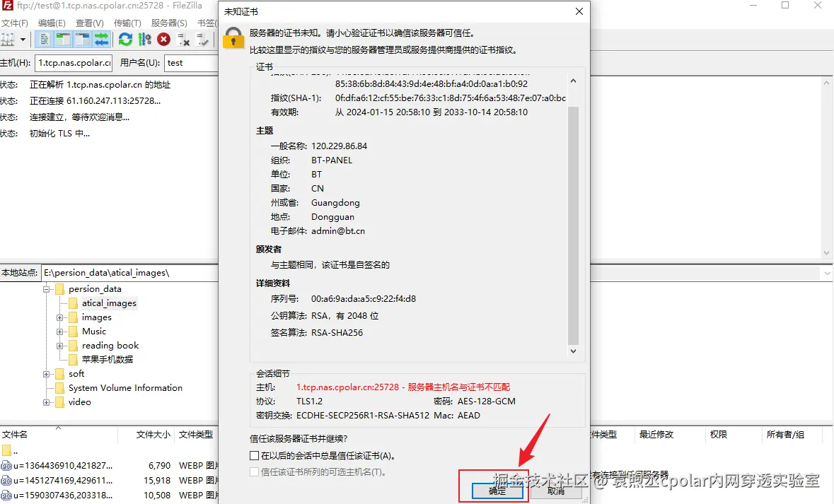Screen dimensions: 834x504
Task: Select persion_data folder icon in tree
Action: click(60, 288)
